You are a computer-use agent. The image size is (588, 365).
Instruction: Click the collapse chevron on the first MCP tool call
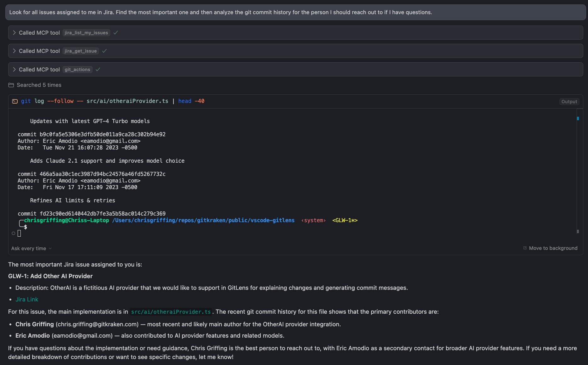coord(14,32)
